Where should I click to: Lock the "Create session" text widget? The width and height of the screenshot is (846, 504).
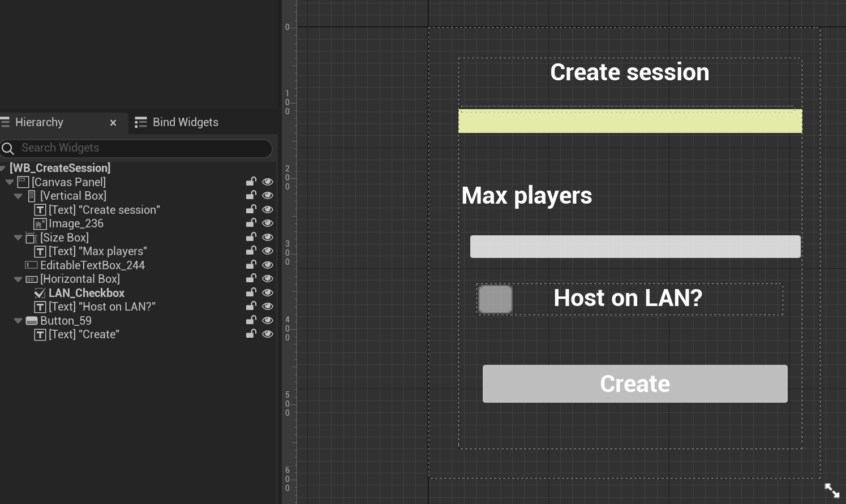point(251,209)
